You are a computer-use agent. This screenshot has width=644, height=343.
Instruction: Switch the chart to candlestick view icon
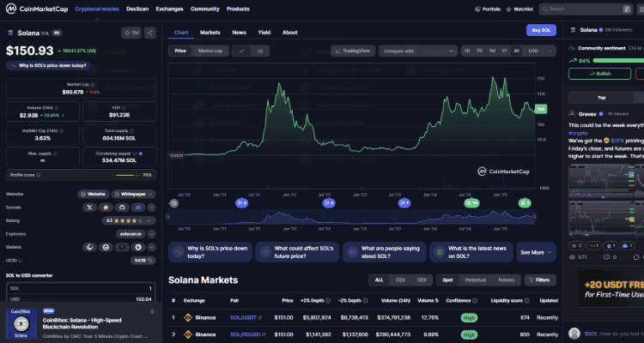(x=258, y=51)
